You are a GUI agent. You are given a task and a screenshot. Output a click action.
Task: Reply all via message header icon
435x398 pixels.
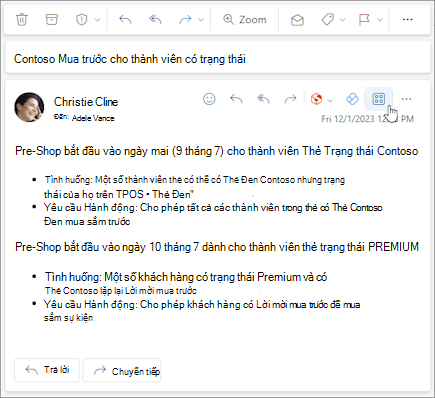pos(263,99)
